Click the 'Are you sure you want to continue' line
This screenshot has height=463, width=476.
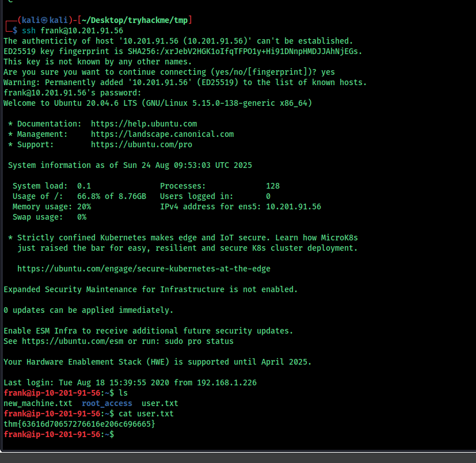pyautogui.click(x=169, y=72)
